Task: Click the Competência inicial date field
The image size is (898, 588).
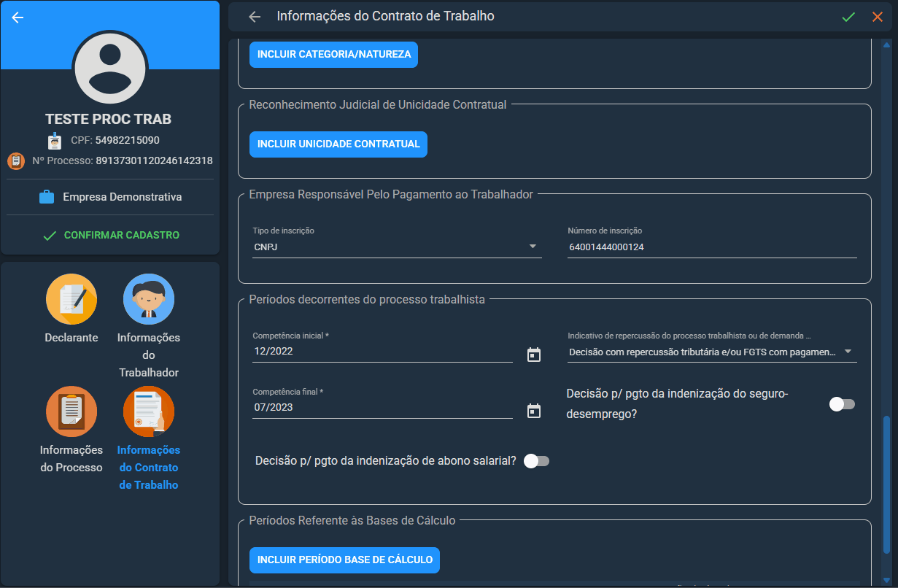Action: [382, 351]
